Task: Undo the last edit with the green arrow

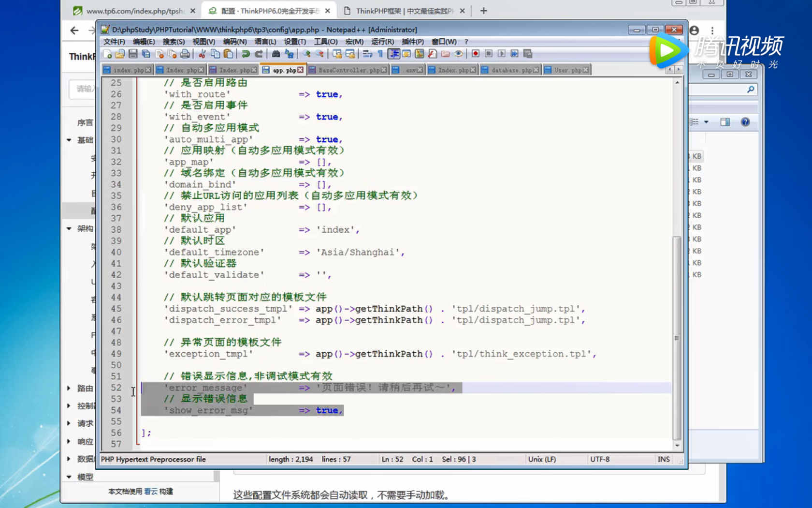Action: click(246, 54)
